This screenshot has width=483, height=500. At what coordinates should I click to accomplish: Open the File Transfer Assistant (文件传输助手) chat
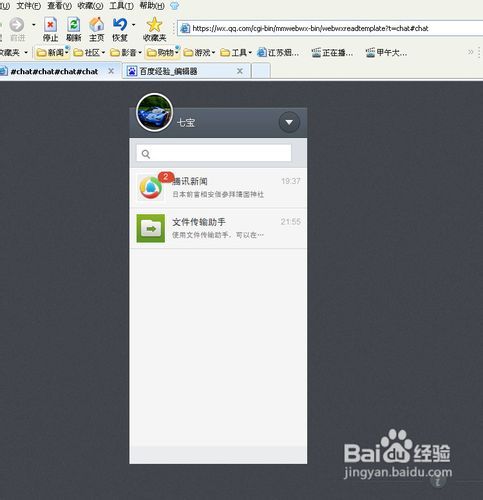click(218, 229)
